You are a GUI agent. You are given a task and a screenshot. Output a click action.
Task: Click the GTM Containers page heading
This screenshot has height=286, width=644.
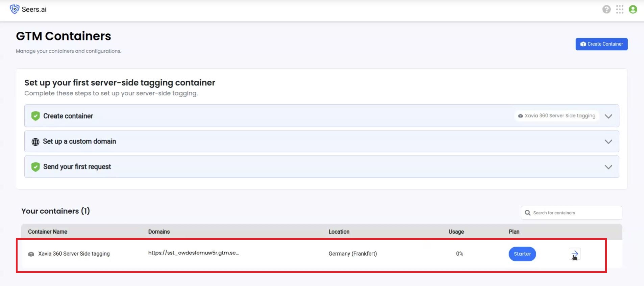[64, 36]
